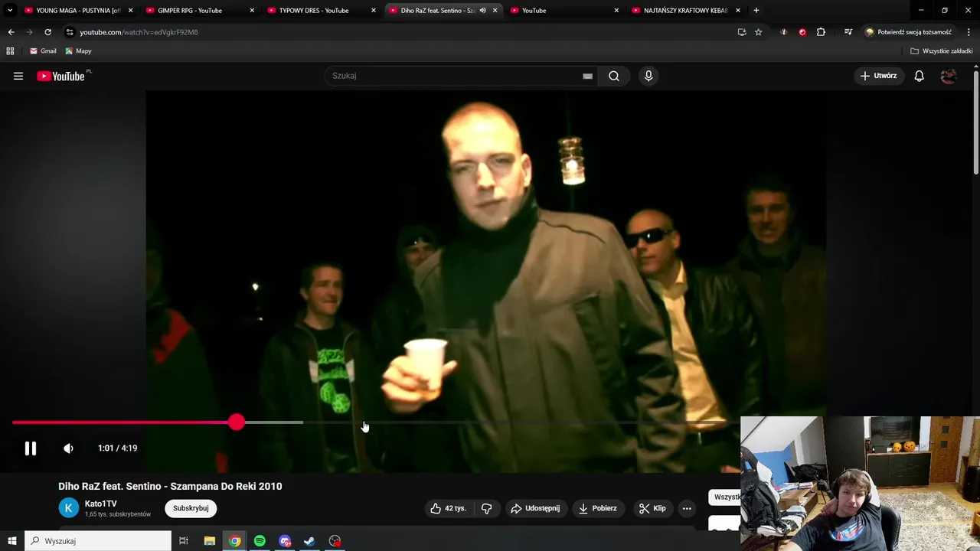Open the Chrome three-dot menu
Image resolution: width=980 pixels, height=551 pixels.
tap(969, 32)
